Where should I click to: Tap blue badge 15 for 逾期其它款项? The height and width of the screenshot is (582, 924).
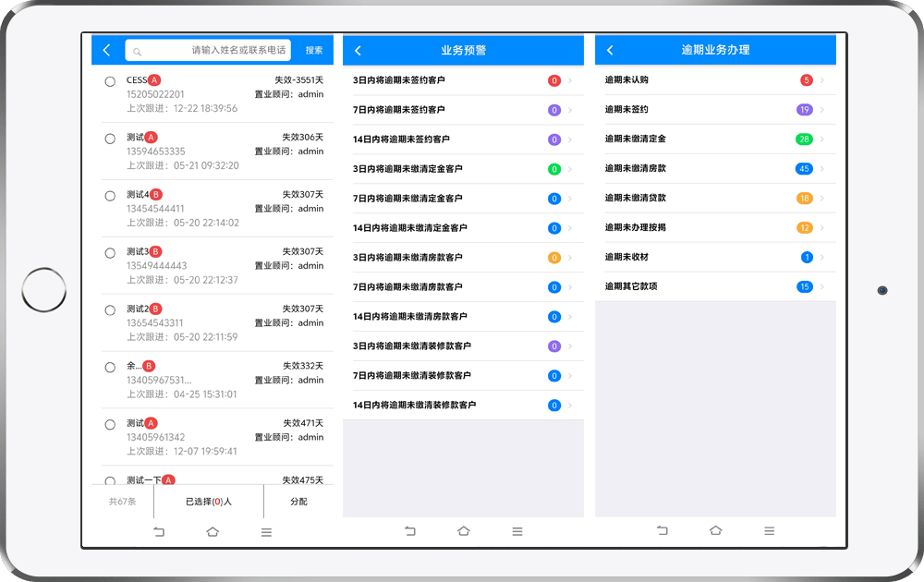click(x=805, y=287)
